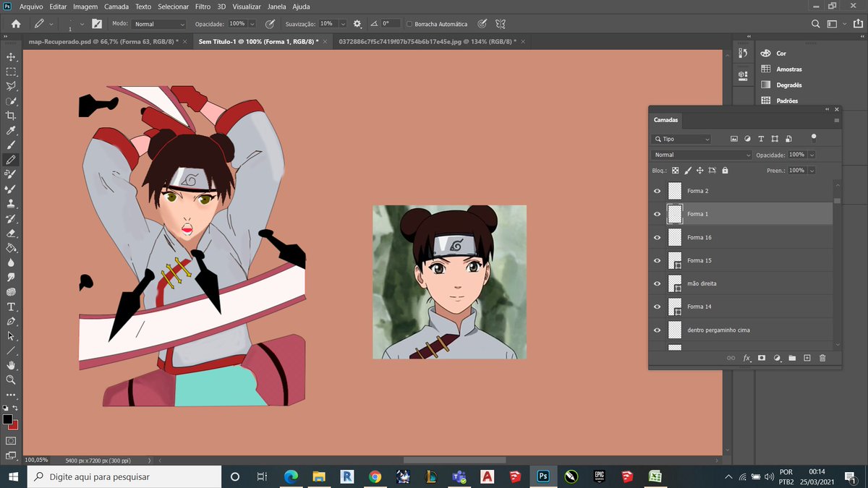Delete layer with trash icon

pos(822,358)
